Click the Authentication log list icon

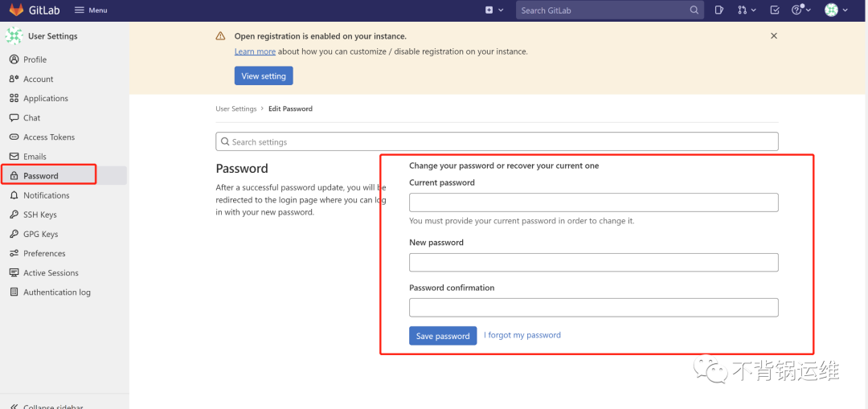click(14, 292)
